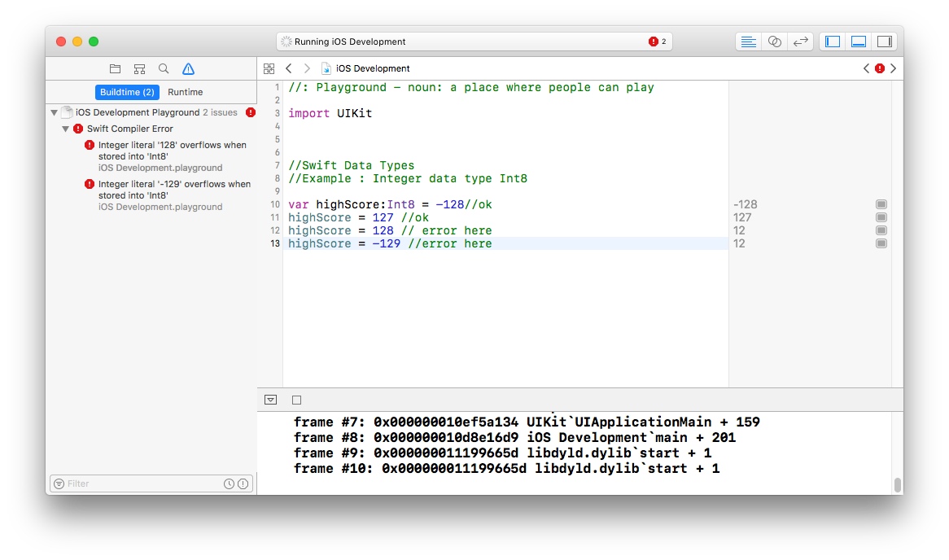Image resolution: width=949 pixels, height=560 pixels.
Task: Collapse the Swift Compiler Error group
Action: (x=66, y=128)
